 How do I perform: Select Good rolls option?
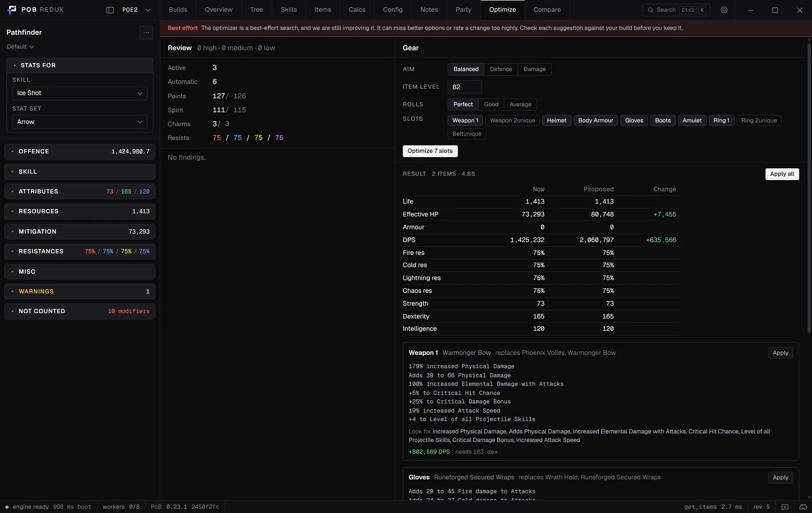tap(491, 105)
